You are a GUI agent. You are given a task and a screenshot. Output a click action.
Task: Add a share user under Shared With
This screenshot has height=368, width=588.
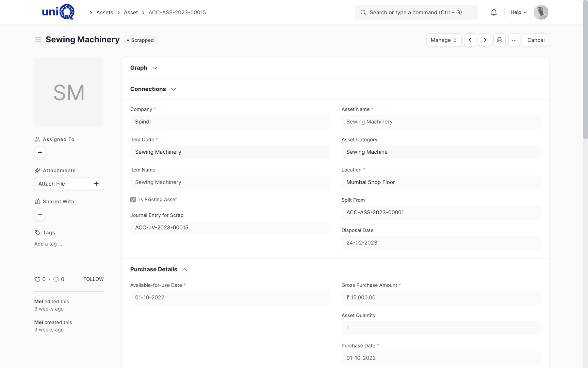pyautogui.click(x=40, y=215)
